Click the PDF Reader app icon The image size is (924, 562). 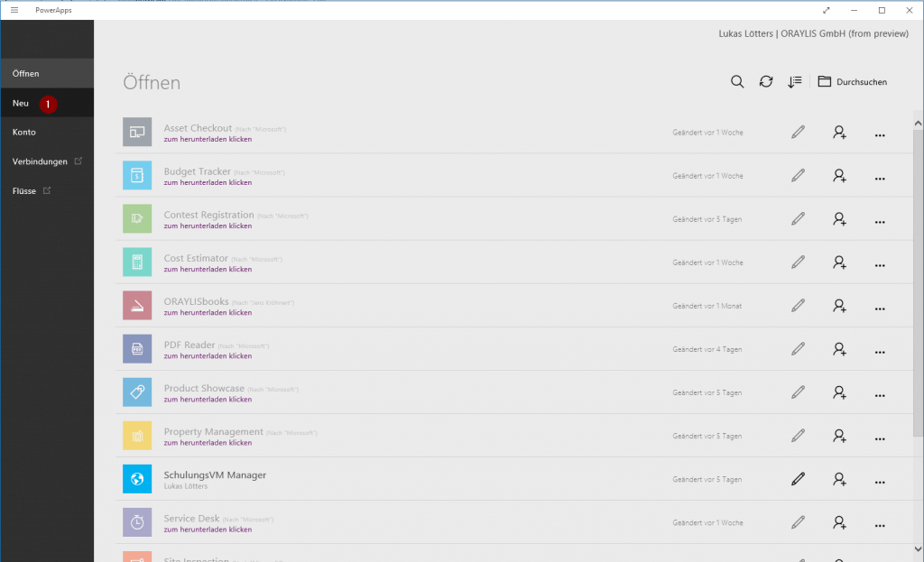tap(137, 349)
